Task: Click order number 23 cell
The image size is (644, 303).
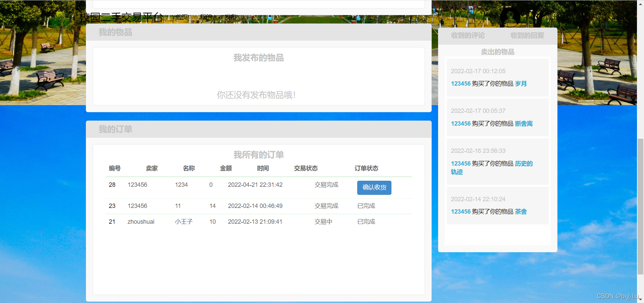Action: click(112, 206)
